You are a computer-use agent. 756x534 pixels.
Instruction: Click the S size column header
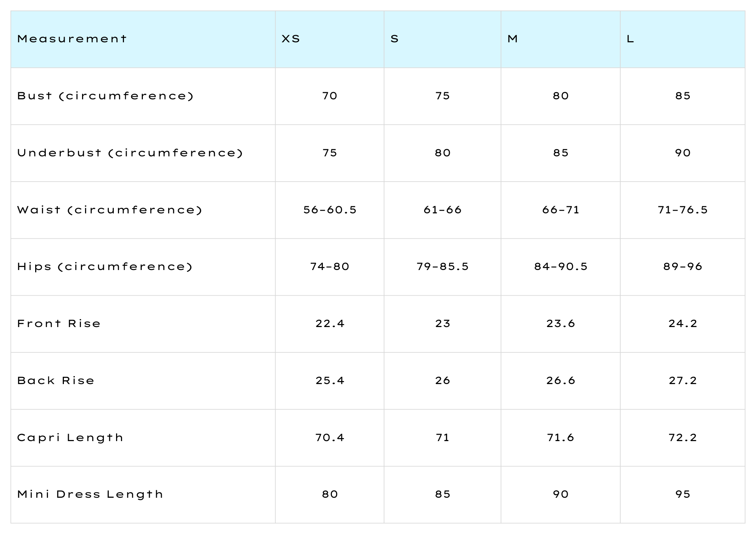pos(394,39)
